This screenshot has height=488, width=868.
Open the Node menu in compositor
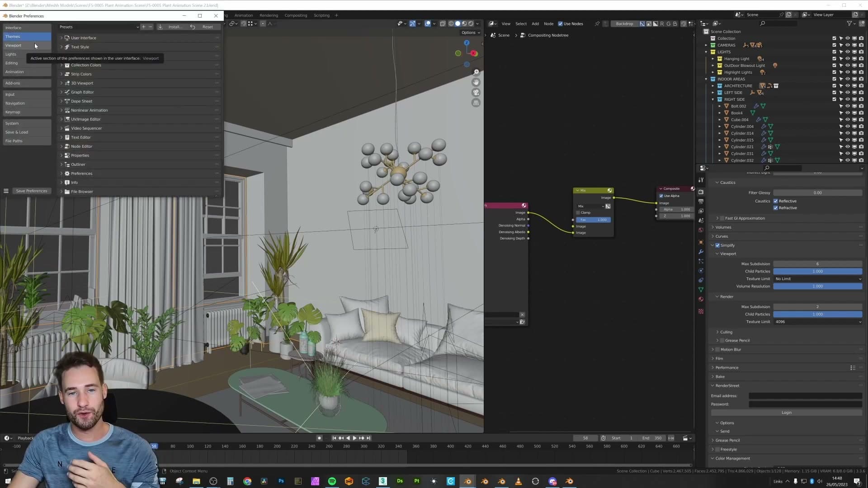tap(548, 24)
